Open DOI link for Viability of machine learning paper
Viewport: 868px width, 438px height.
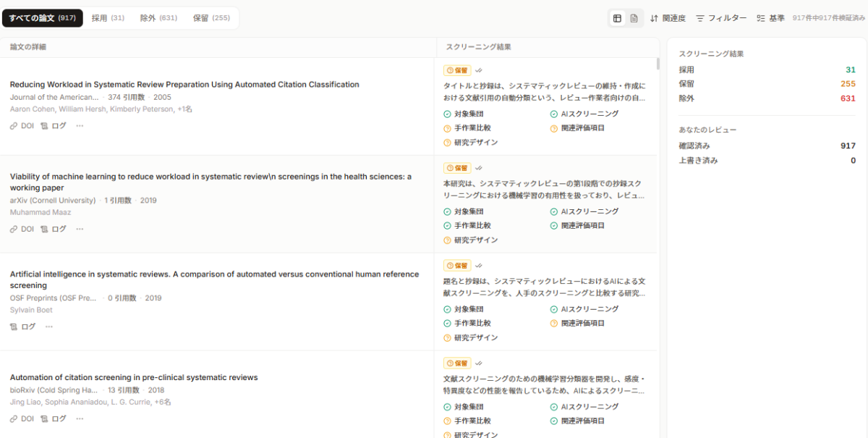coord(22,229)
